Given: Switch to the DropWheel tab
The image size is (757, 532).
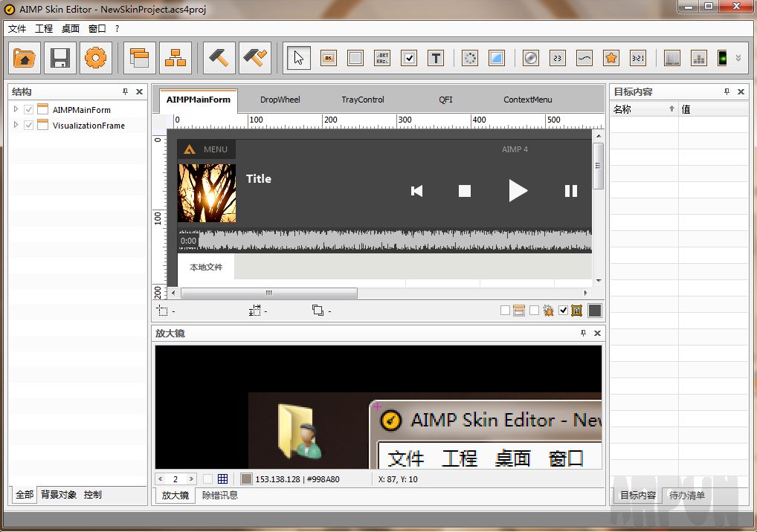Looking at the screenshot, I should [280, 99].
